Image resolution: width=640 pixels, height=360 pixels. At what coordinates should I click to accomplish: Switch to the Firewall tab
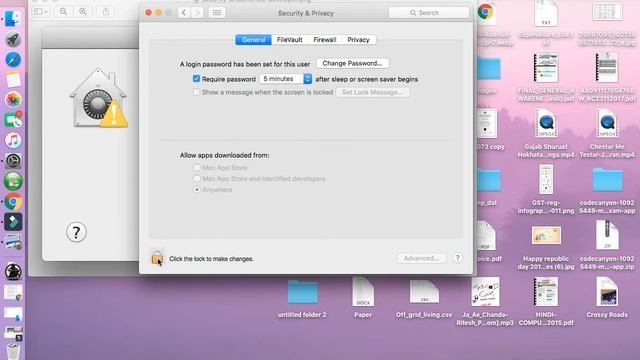click(324, 40)
